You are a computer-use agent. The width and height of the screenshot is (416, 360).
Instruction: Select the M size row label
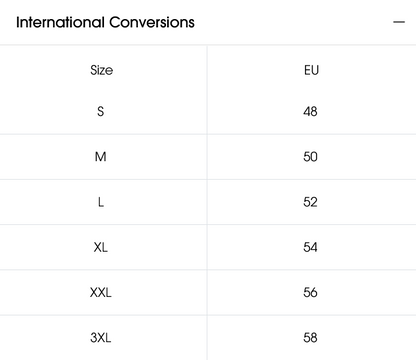click(x=100, y=157)
